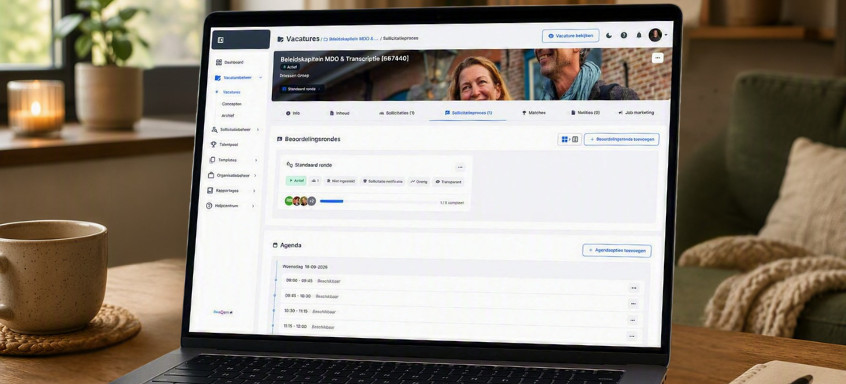
Task: Switch to the Job marketing tab
Action: 636,113
